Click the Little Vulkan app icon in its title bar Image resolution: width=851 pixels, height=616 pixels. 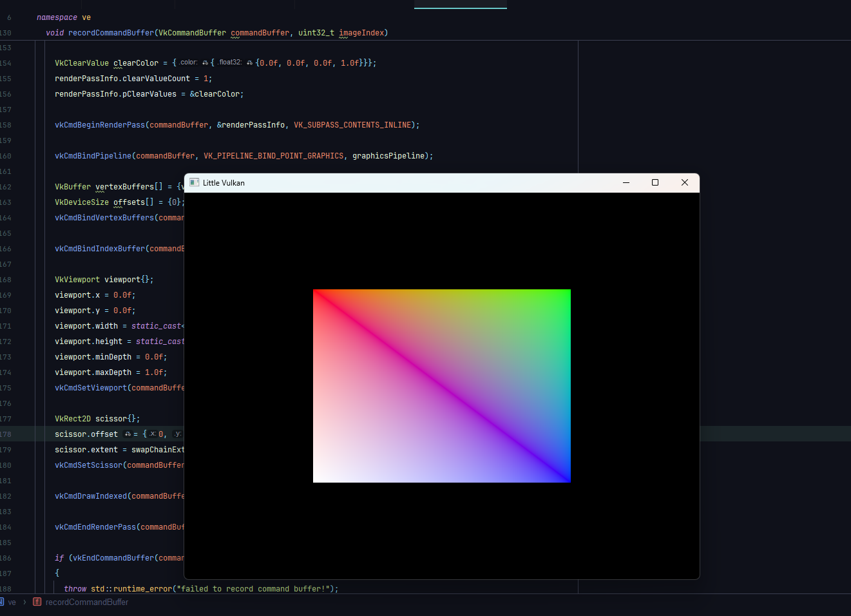click(193, 182)
